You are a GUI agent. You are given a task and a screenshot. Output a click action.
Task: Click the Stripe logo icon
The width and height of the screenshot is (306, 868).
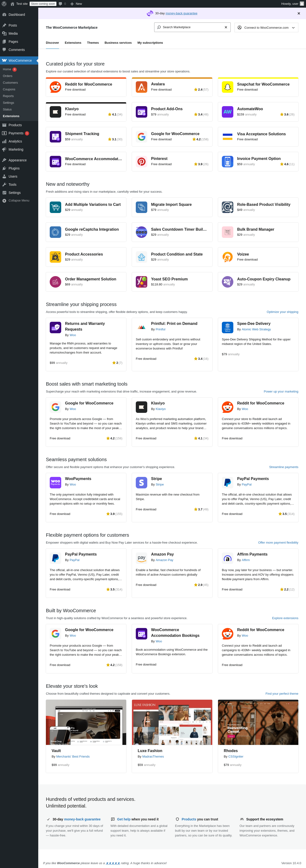pos(142,482)
